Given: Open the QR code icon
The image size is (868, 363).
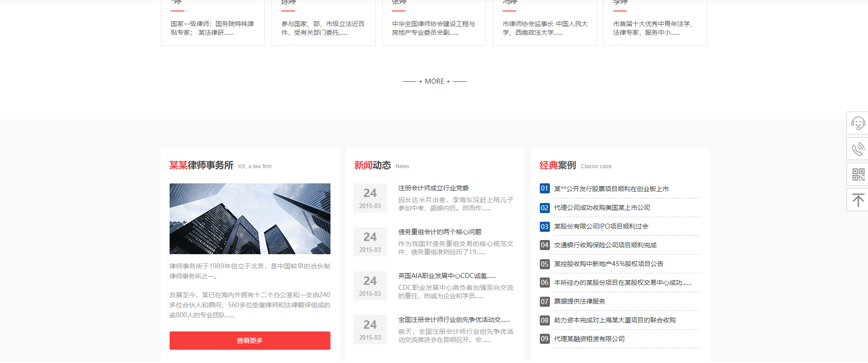Looking at the screenshot, I should coord(857,174).
